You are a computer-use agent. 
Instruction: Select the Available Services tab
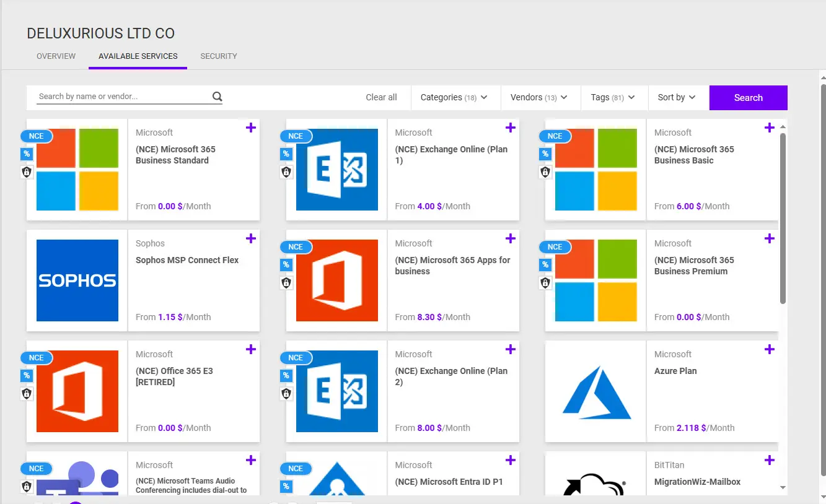[x=138, y=56]
